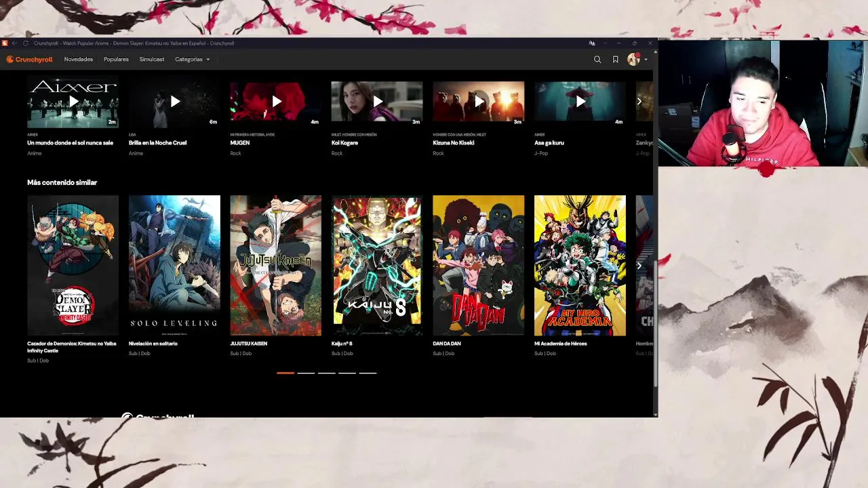This screenshot has width=868, height=488.
Task: Click the title 'DAN DA DAN'
Action: click(447, 344)
